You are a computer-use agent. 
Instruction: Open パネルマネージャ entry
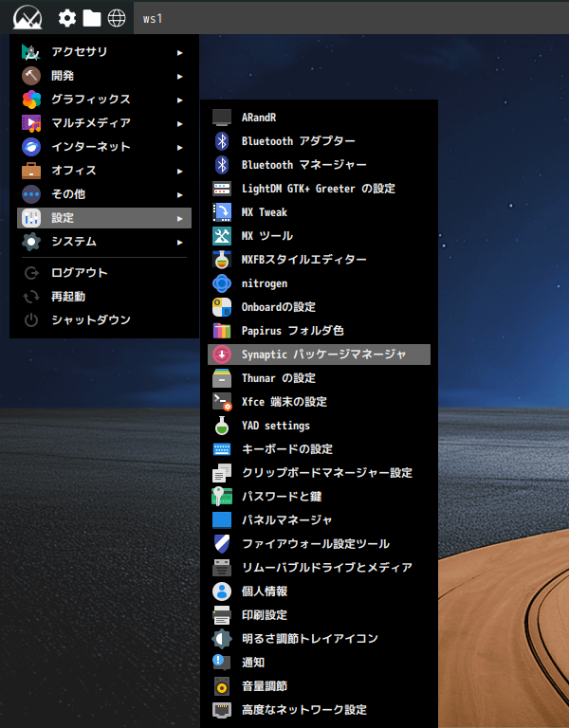(x=319, y=520)
